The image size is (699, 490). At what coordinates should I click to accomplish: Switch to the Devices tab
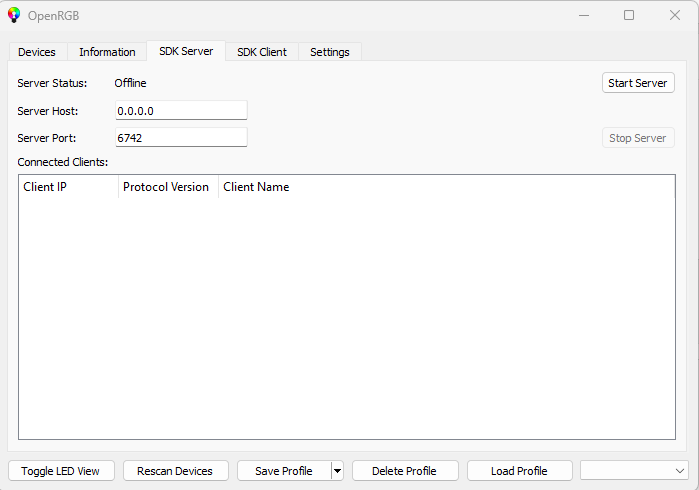[x=37, y=52]
